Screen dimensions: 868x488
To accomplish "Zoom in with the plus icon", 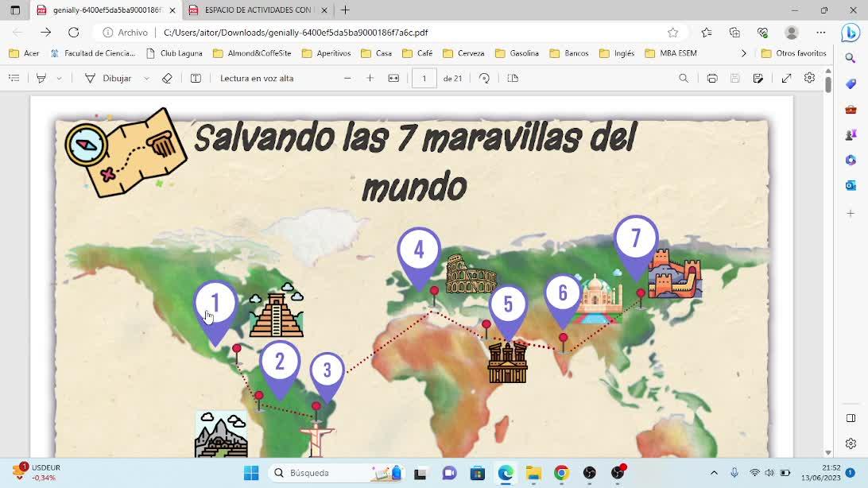I will click(x=370, y=78).
